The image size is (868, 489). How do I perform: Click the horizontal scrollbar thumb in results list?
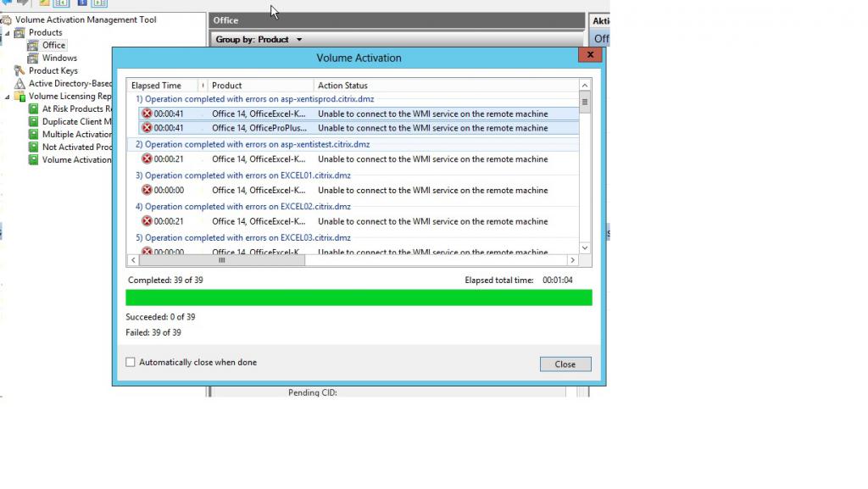pyautogui.click(x=221, y=260)
